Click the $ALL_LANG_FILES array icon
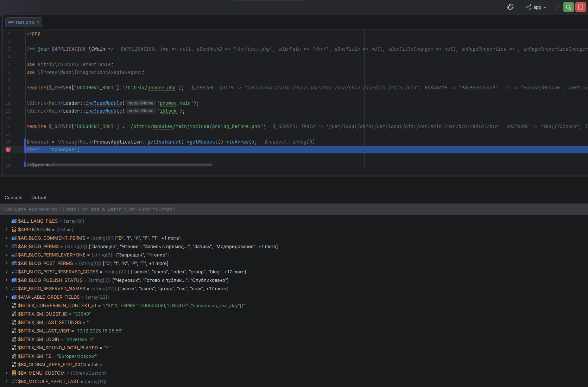The width and height of the screenshot is (588, 387). coord(14,221)
